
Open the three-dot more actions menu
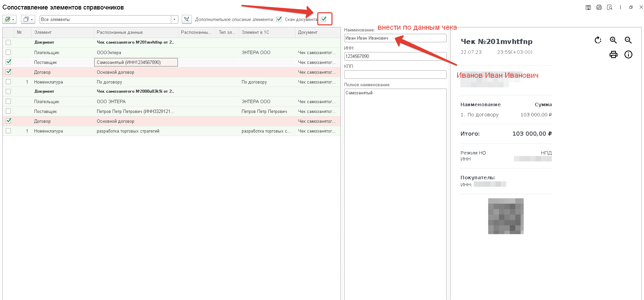pyautogui.click(x=620, y=7)
